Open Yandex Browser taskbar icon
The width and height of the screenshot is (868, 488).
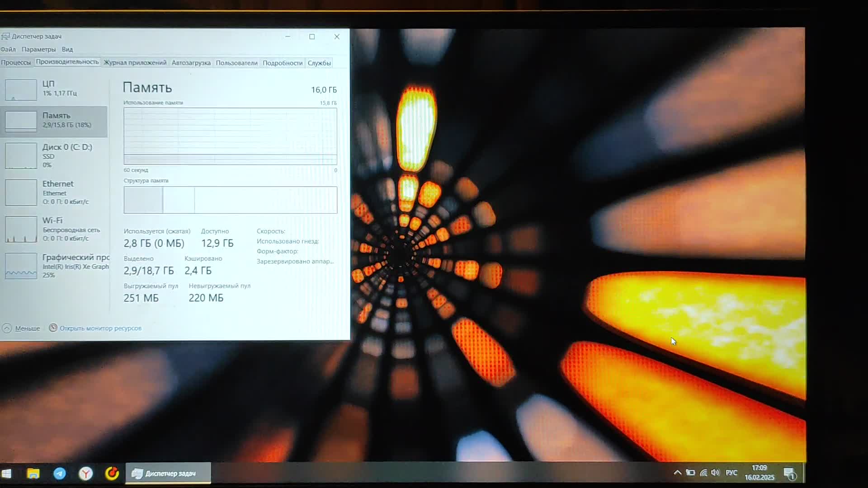click(x=86, y=473)
